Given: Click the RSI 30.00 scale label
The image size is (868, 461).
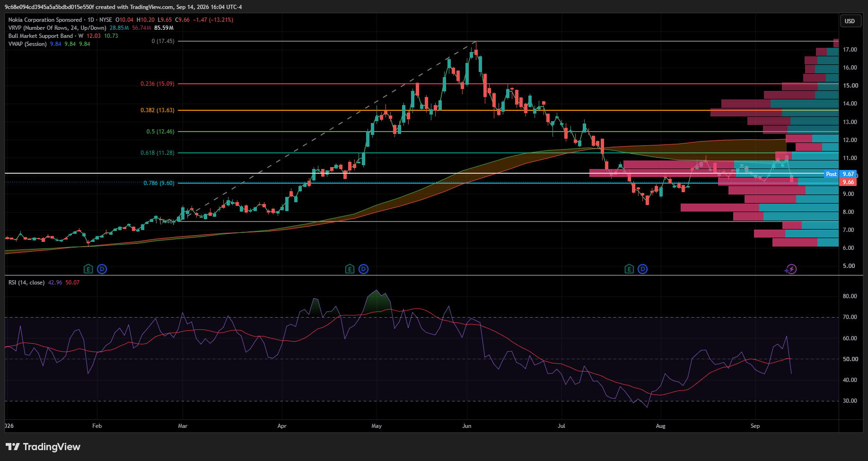Looking at the screenshot, I should 850,401.
